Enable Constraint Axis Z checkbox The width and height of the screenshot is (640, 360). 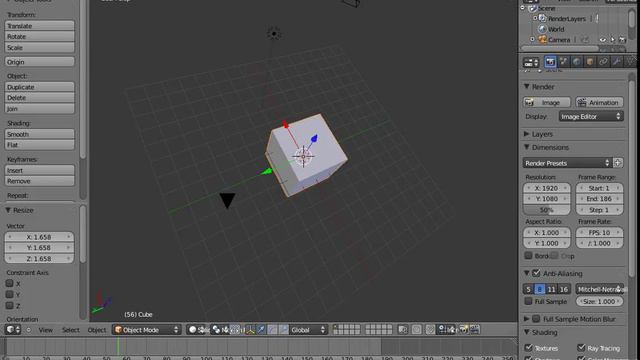[9, 305]
